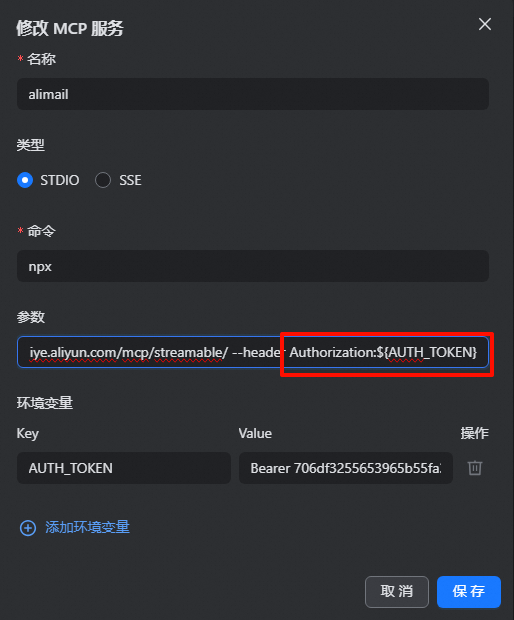Select the SSE radio button

(x=103, y=180)
